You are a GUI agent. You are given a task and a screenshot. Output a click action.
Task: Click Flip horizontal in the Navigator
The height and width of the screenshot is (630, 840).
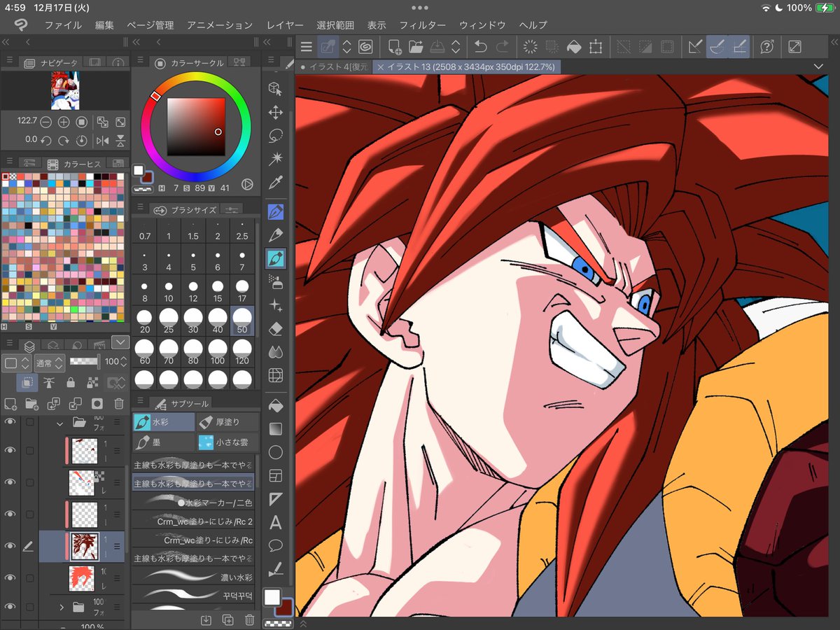102,140
